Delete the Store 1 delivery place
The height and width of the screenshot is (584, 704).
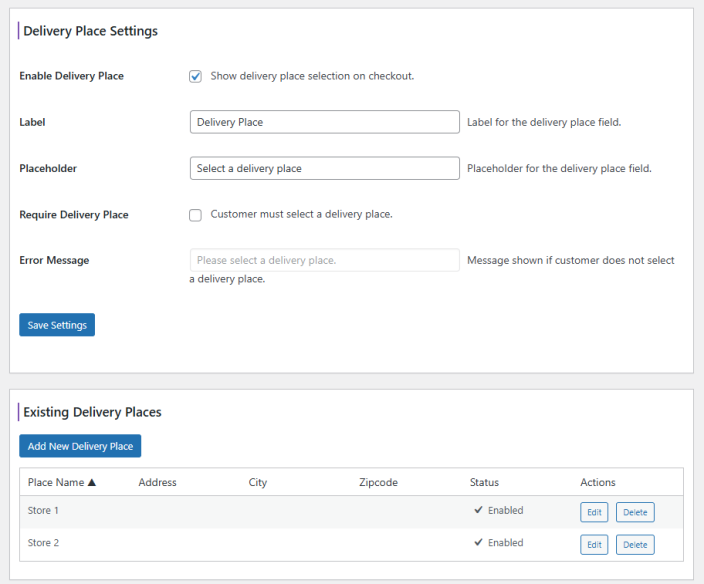tap(635, 512)
